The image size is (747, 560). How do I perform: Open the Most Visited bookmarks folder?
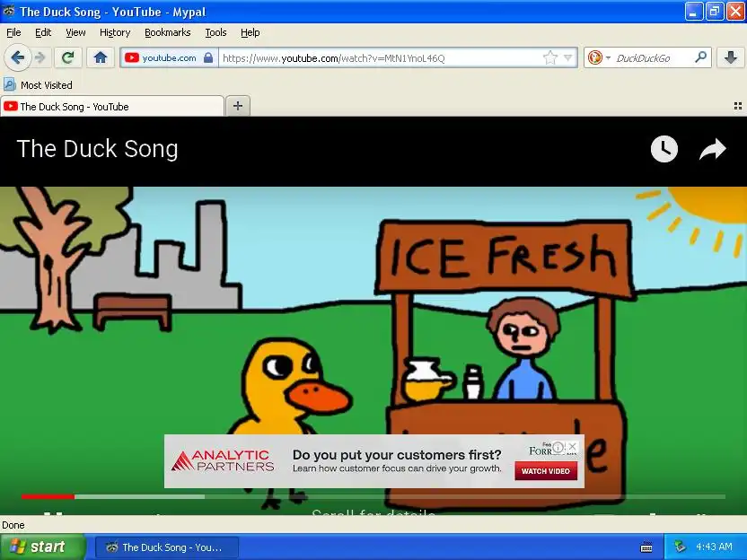pos(38,85)
